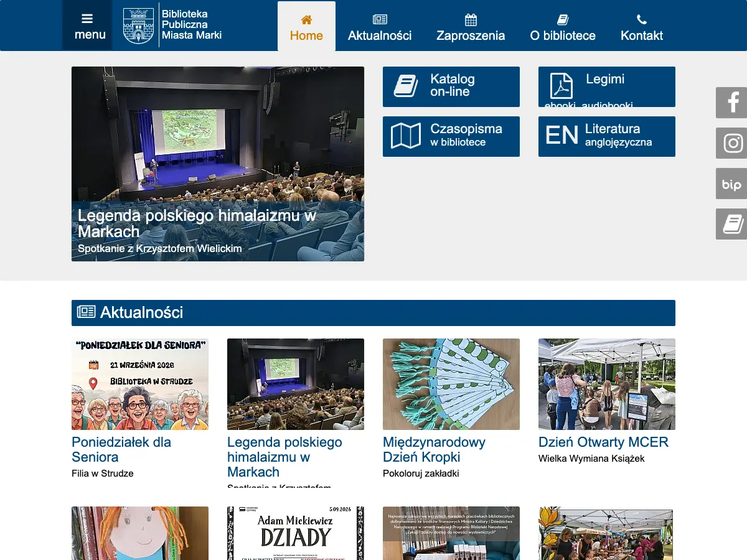Open the Poniedziałek dla Seniora thumbnail

point(140,384)
